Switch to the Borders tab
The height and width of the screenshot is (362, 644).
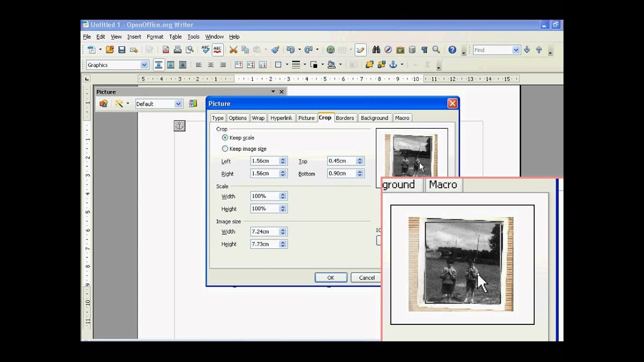[345, 118]
